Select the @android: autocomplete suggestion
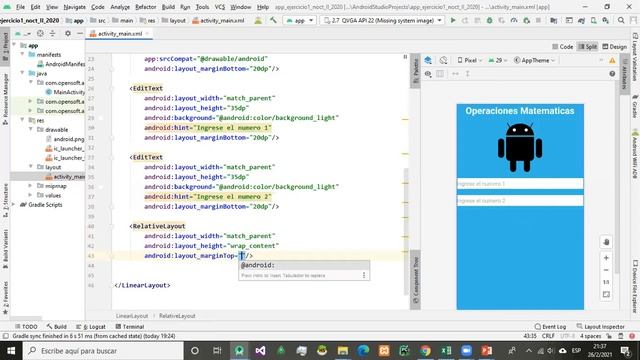The image size is (640, 360). [x=304, y=265]
